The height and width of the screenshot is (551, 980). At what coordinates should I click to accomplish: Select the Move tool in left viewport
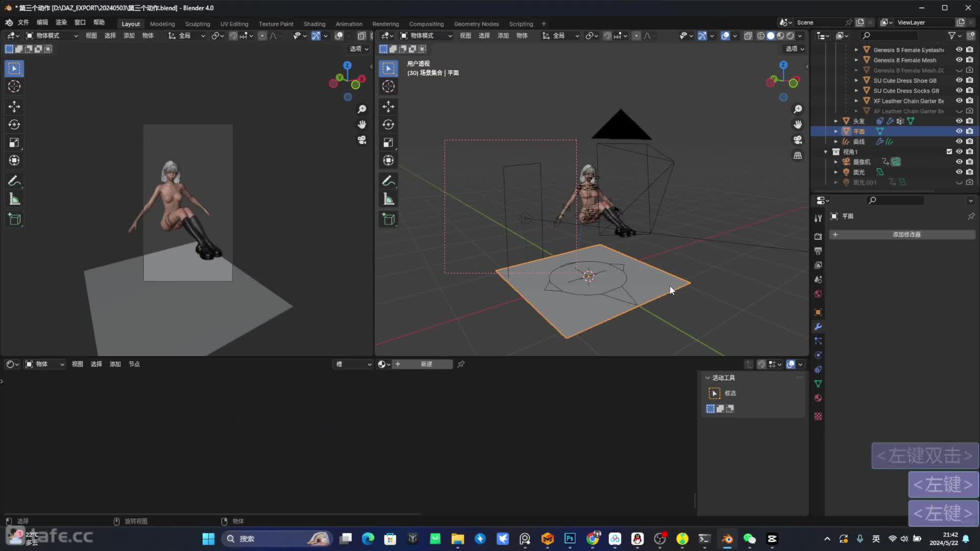click(14, 107)
